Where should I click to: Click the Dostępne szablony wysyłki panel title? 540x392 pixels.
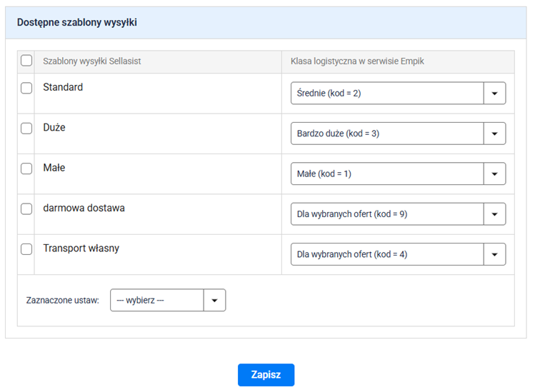pos(77,23)
